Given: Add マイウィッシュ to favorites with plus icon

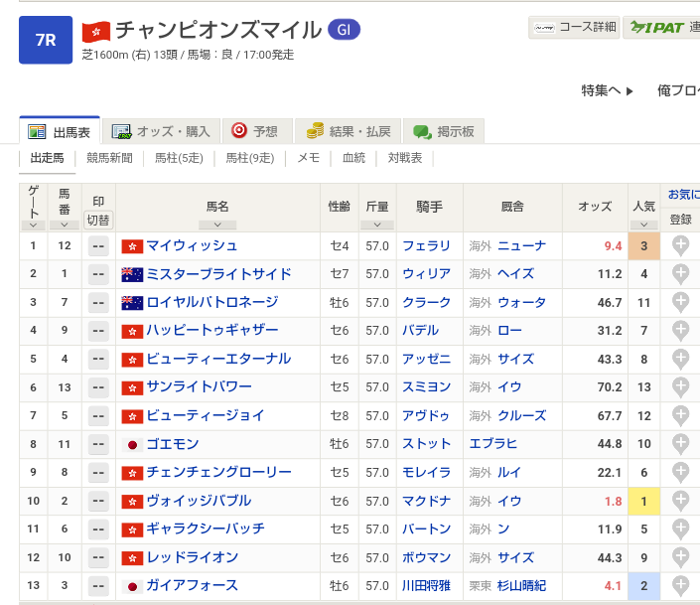Looking at the screenshot, I should [x=681, y=246].
